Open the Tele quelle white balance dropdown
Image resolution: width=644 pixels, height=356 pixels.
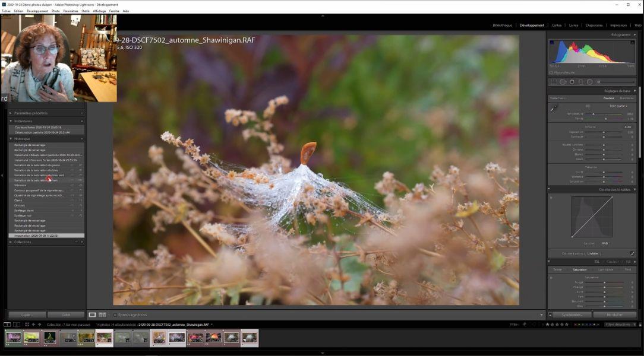click(618, 106)
